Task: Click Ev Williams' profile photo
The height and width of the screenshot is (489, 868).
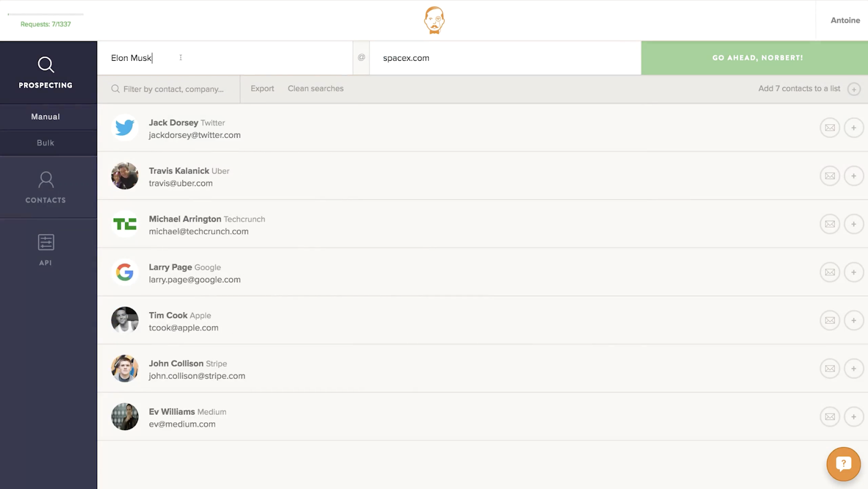Action: pos(125,417)
